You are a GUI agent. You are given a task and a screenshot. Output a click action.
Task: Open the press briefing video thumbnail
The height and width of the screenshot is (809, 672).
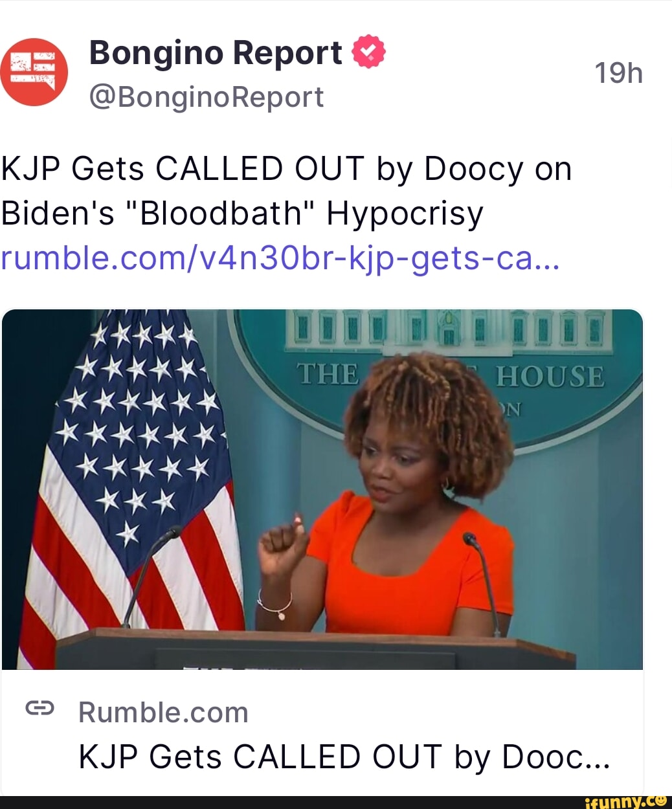pyautogui.click(x=322, y=489)
